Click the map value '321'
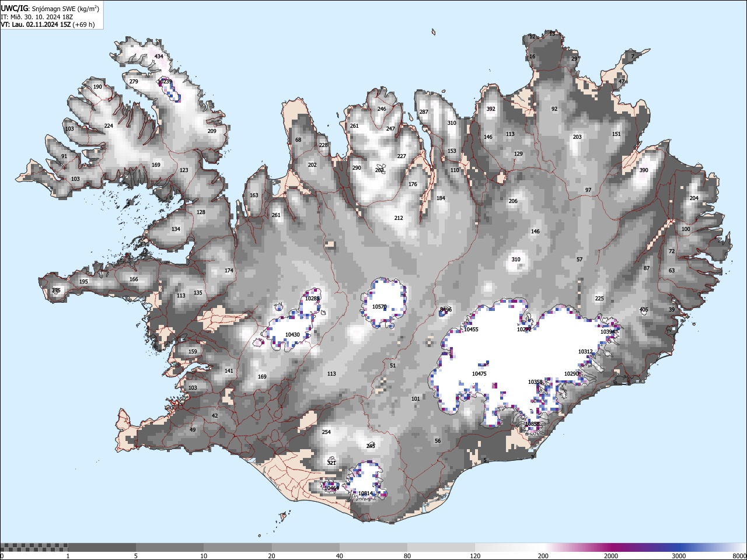 coord(331,463)
